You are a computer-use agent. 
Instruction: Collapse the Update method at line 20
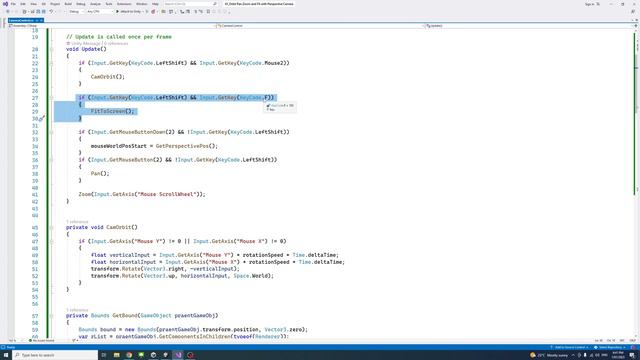click(x=51, y=49)
